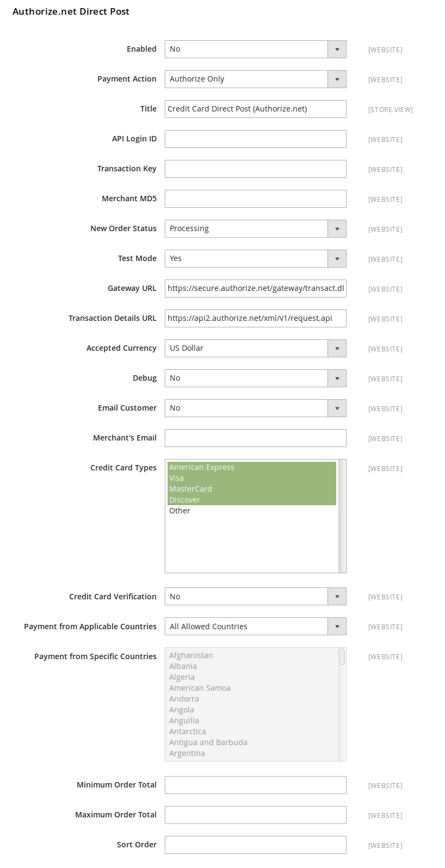Click Argentina in Specific Countries list

tap(252, 753)
